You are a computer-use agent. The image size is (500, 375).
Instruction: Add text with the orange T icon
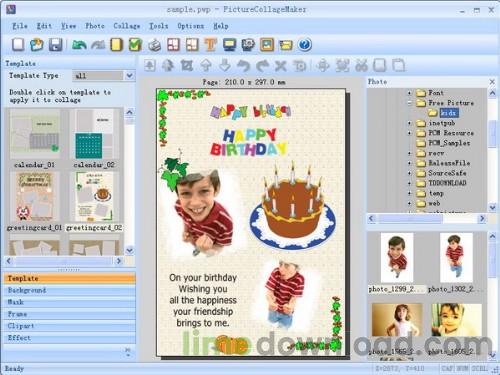210,45
